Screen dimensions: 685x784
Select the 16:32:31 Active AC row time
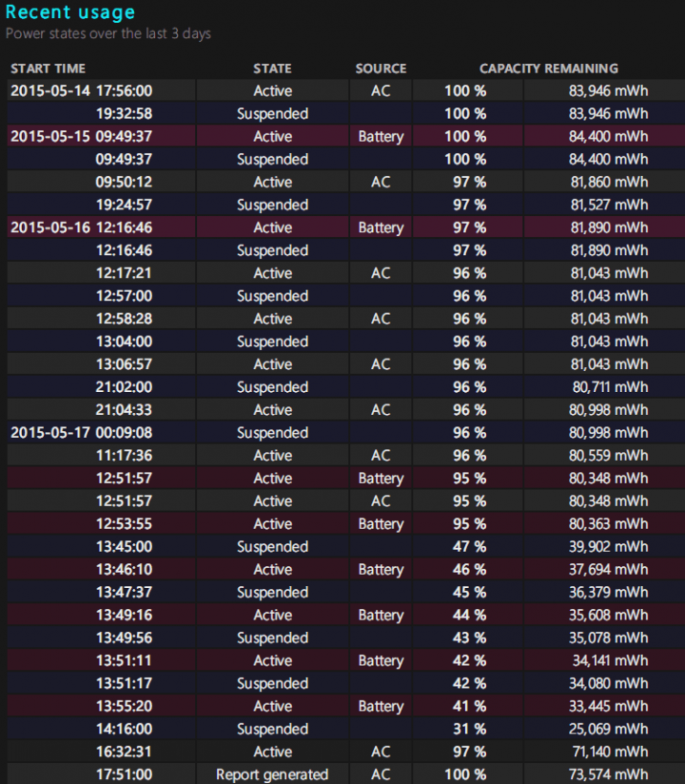click(x=124, y=752)
